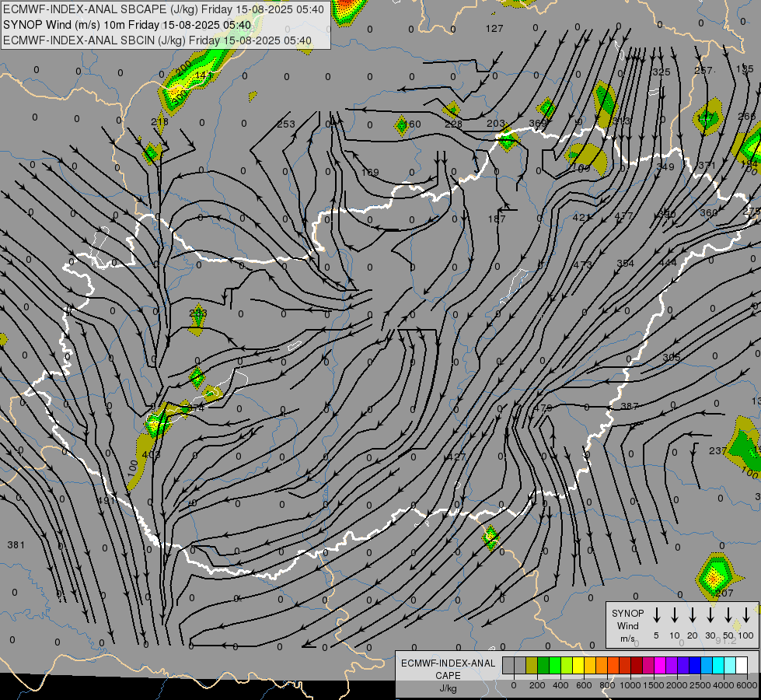Click the map value 403
This screenshot has width=761, height=700.
tap(152, 455)
